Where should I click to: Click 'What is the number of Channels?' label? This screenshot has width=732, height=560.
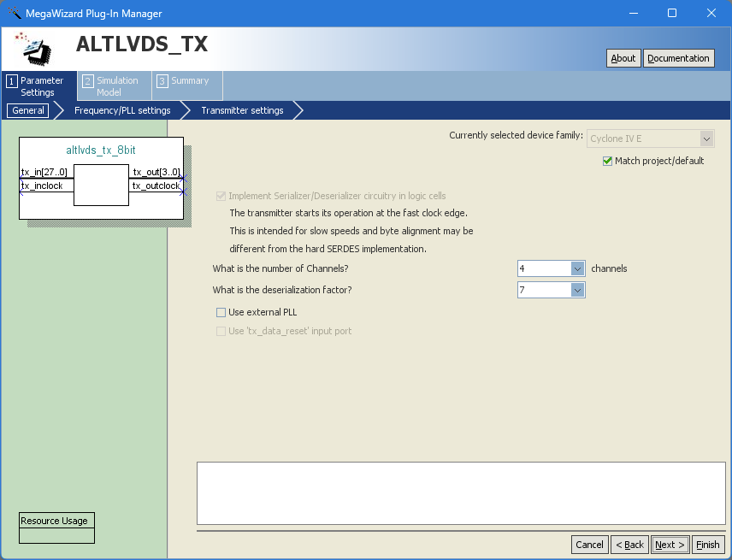pos(280,268)
